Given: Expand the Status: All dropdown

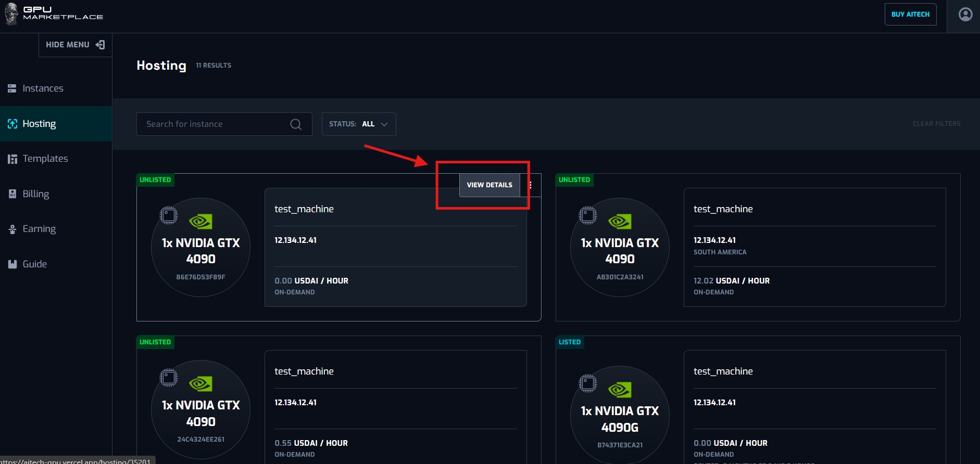Looking at the screenshot, I should (x=359, y=124).
